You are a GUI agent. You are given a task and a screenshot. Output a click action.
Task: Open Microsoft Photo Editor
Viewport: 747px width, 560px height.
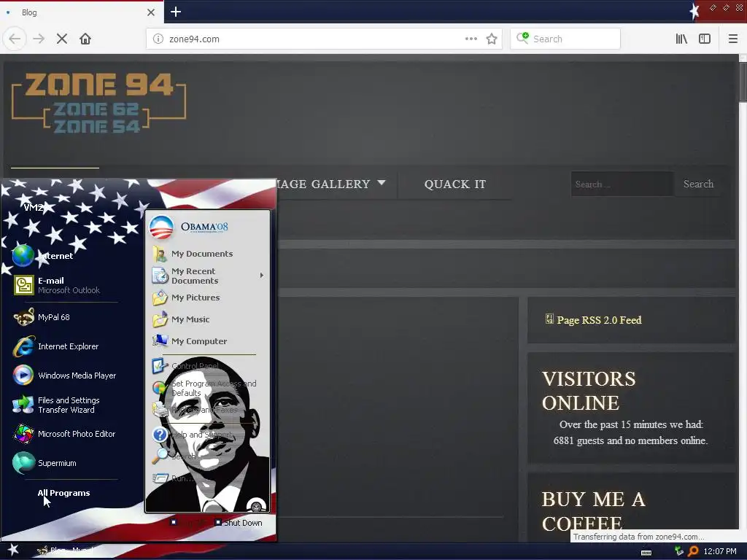pos(64,434)
